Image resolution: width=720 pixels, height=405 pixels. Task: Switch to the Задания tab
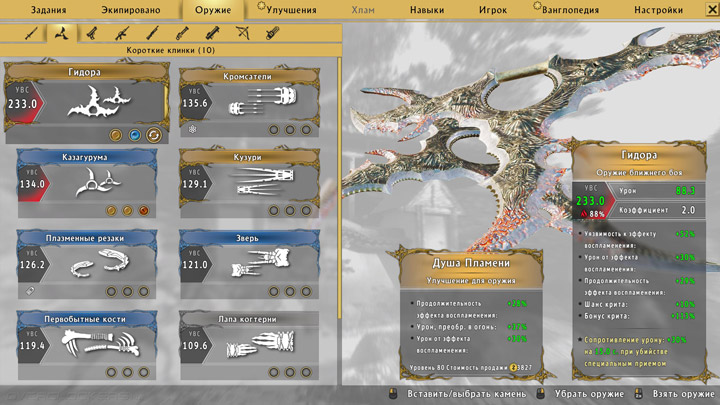[49, 10]
